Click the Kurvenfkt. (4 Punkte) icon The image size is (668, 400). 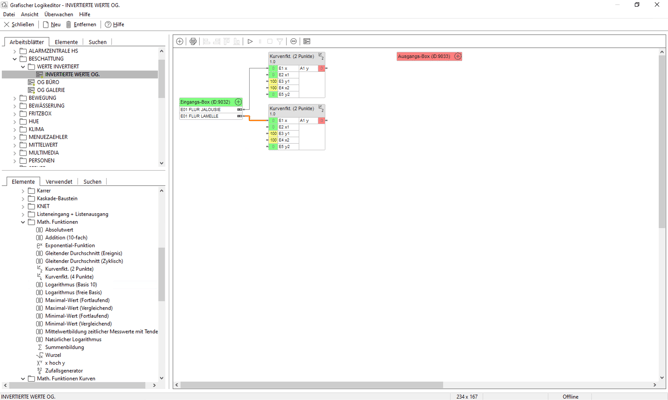coord(39,277)
